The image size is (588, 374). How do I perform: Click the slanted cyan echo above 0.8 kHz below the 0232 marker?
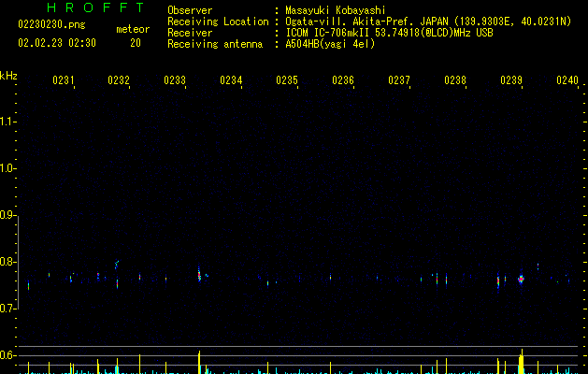click(x=117, y=265)
